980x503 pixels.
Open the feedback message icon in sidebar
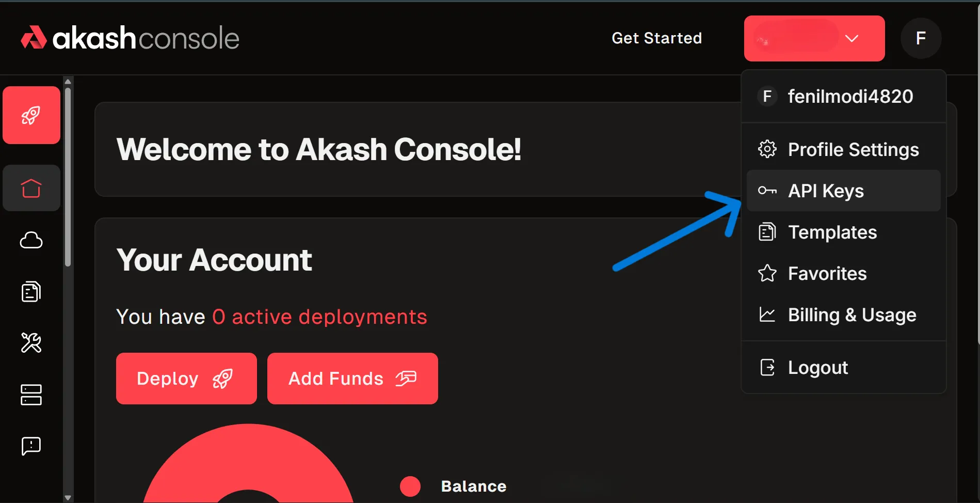click(31, 446)
